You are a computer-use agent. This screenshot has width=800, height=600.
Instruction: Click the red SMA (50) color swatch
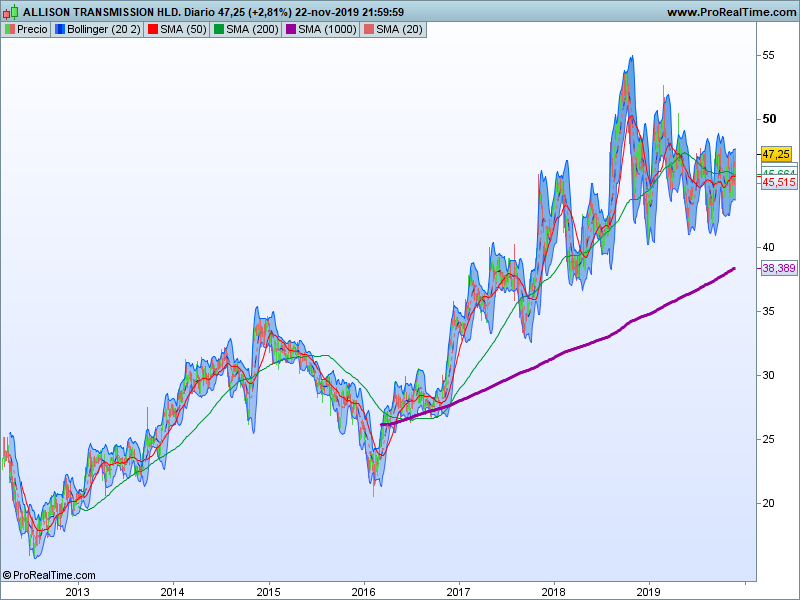tap(153, 30)
